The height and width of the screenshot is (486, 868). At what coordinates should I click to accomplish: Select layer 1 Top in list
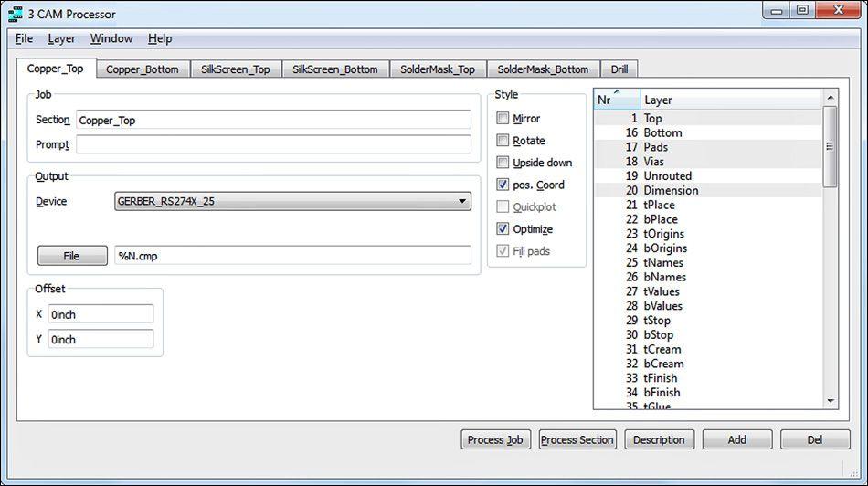(709, 118)
